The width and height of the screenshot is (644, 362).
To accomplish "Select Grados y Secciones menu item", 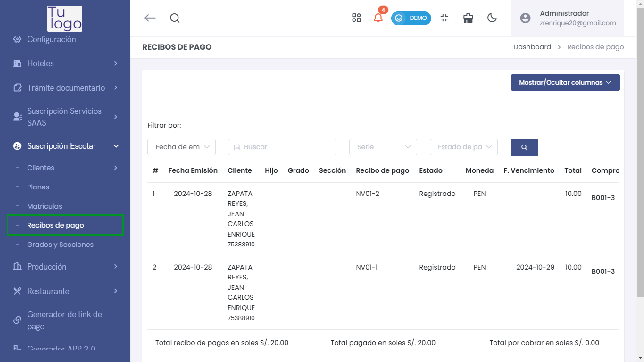I will coord(60,244).
